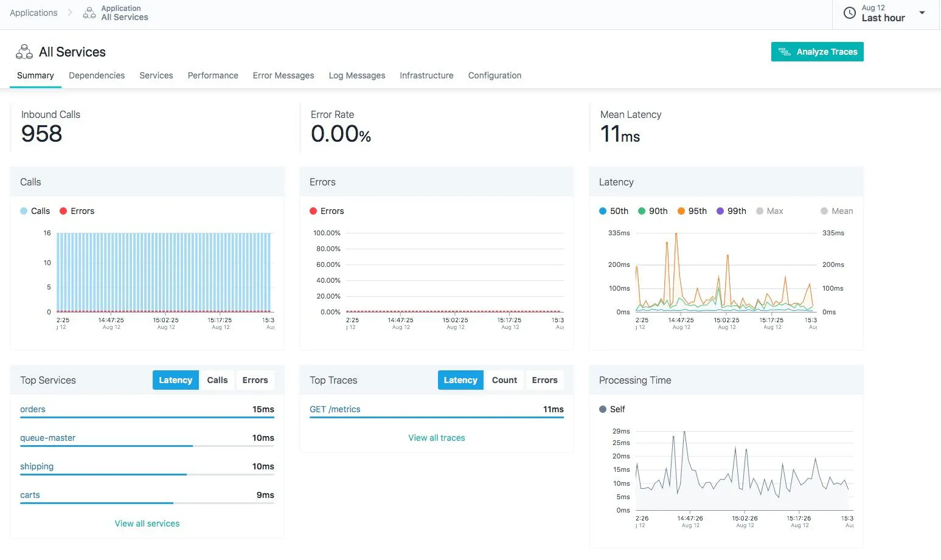Click the All Services breadcrumb icon
Viewport: 941px width, 560px height.
tap(89, 13)
